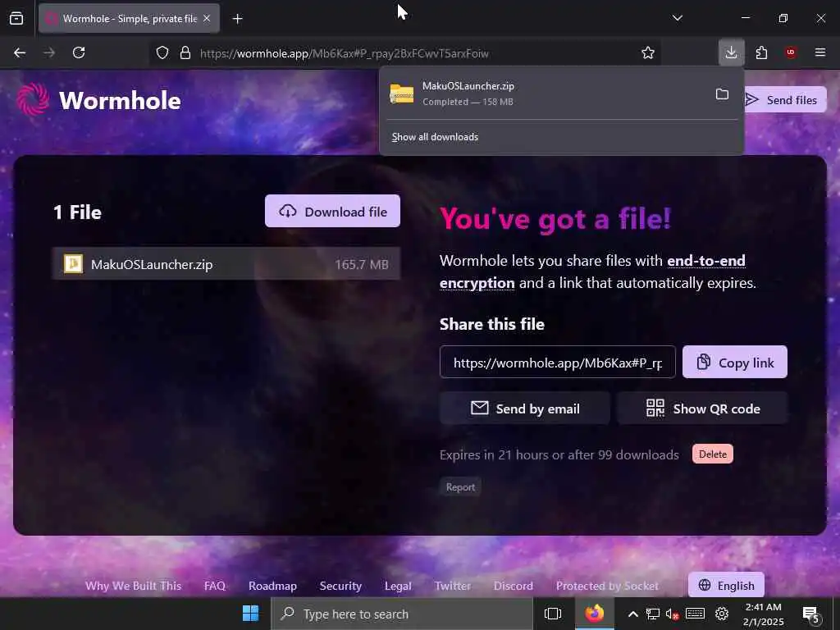
Task: Click Show QR code button
Action: pos(702,409)
